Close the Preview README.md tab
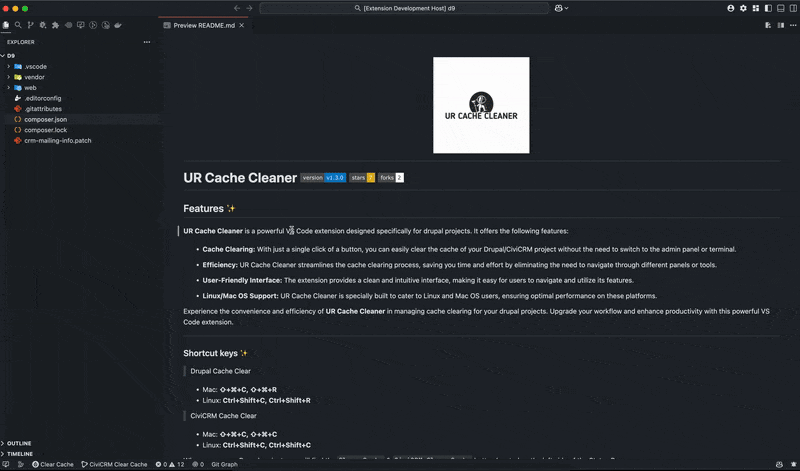This screenshot has height=471, width=800. 242,26
